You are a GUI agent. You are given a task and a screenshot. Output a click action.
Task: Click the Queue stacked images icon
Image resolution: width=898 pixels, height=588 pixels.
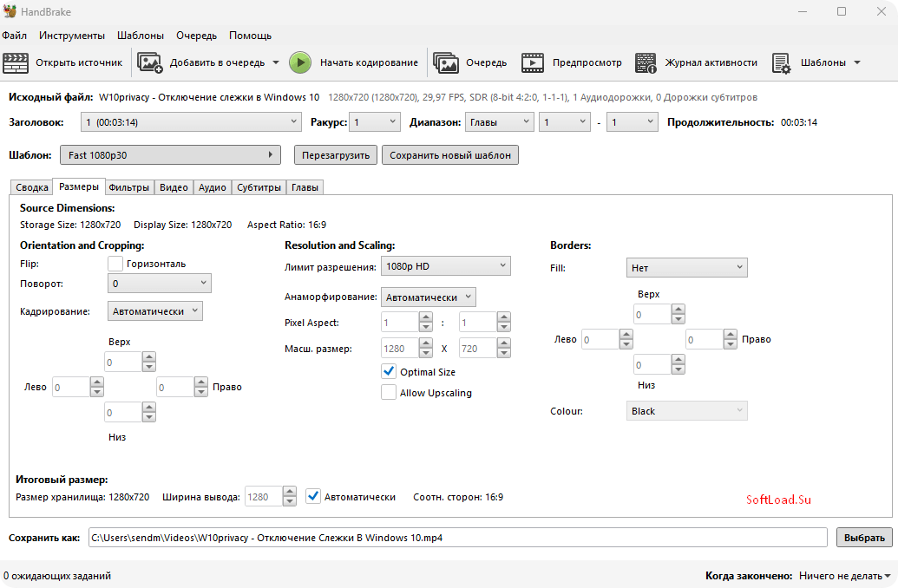pos(446,62)
